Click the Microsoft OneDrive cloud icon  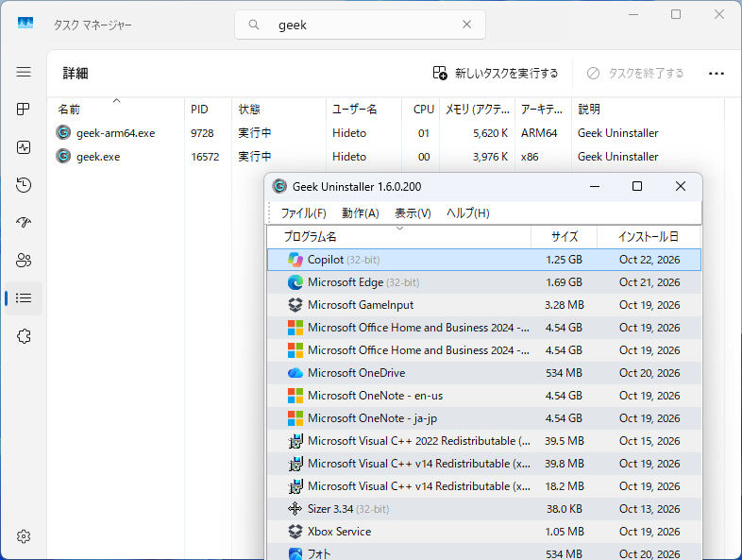pyautogui.click(x=295, y=373)
